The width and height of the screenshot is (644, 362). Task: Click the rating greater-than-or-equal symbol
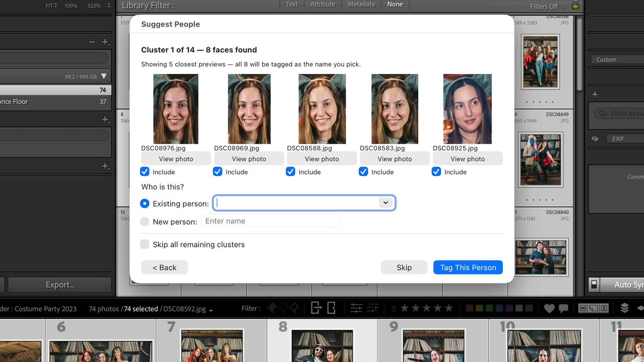coord(393,308)
